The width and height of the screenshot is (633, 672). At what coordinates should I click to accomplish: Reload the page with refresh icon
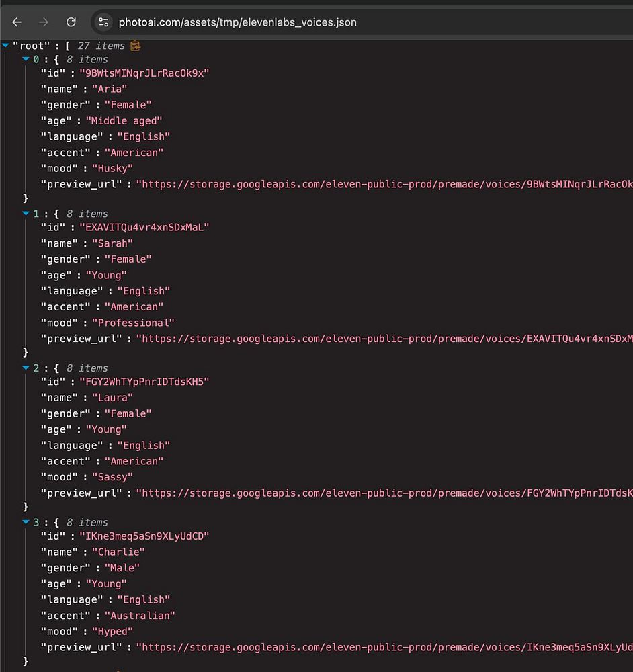pyautogui.click(x=71, y=22)
